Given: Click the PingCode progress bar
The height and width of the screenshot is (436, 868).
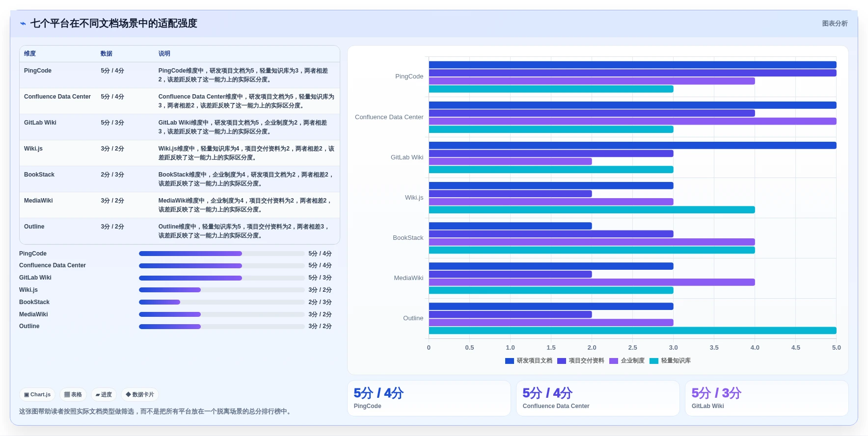Looking at the screenshot, I should 222,254.
